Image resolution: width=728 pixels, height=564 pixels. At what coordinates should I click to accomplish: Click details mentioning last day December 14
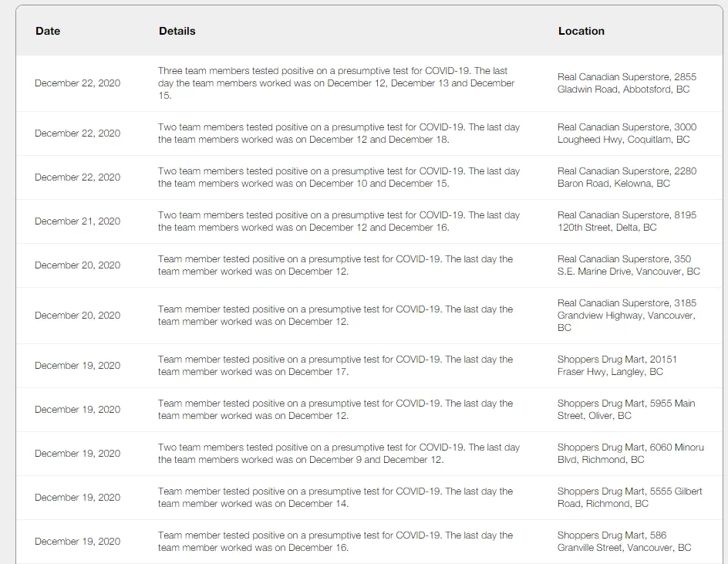click(335, 498)
